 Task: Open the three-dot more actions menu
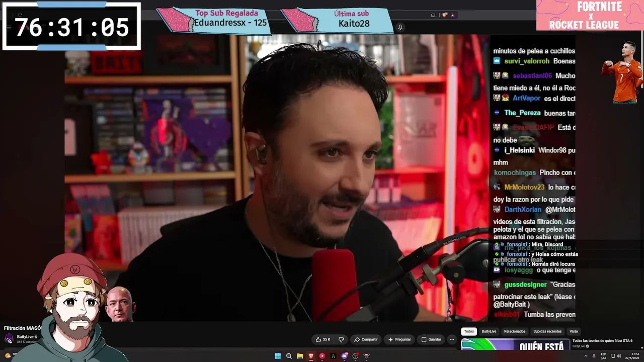[452, 339]
